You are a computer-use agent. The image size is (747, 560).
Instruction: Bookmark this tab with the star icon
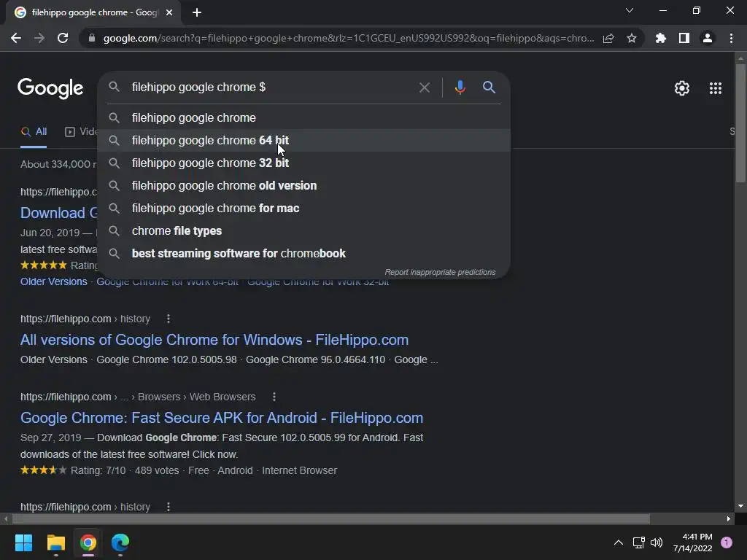coord(632,38)
